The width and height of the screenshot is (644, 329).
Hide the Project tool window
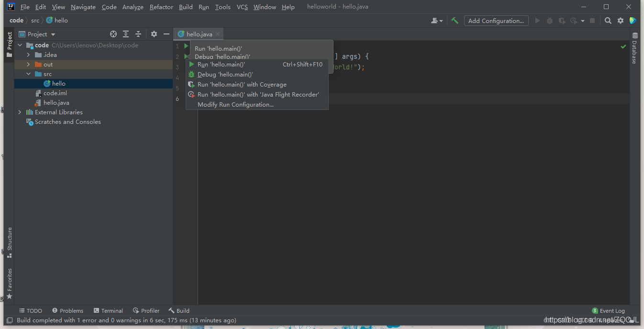(167, 34)
